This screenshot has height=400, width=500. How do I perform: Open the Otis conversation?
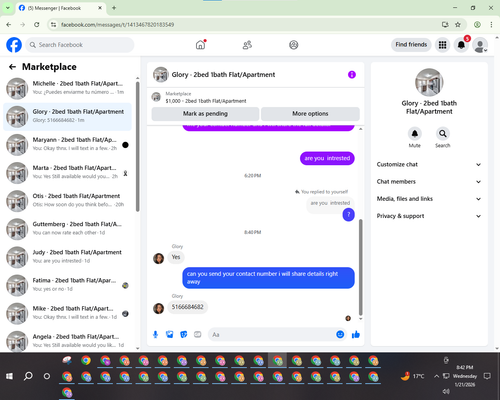pyautogui.click(x=67, y=201)
